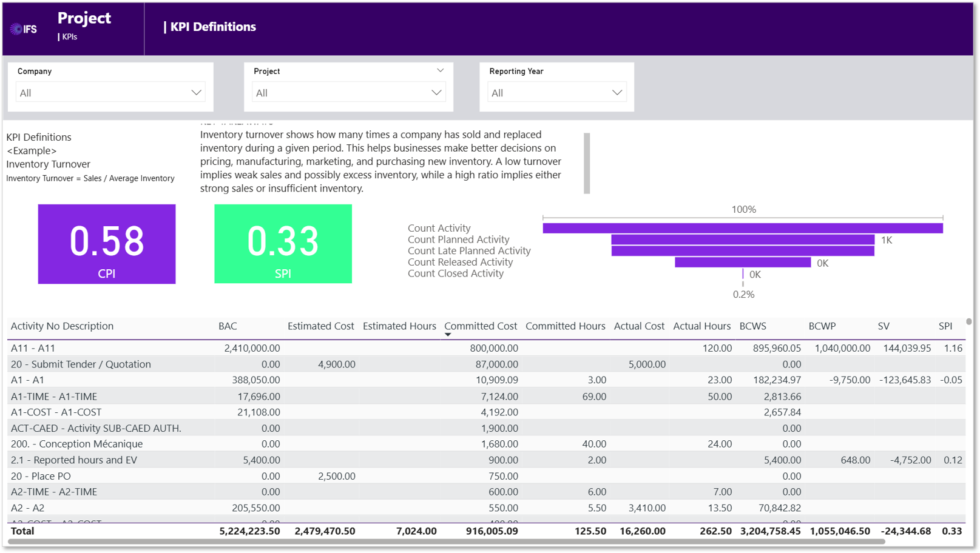Click the Estimated Cost value 4,900.00
This screenshot has width=980, height=553.
(x=336, y=364)
